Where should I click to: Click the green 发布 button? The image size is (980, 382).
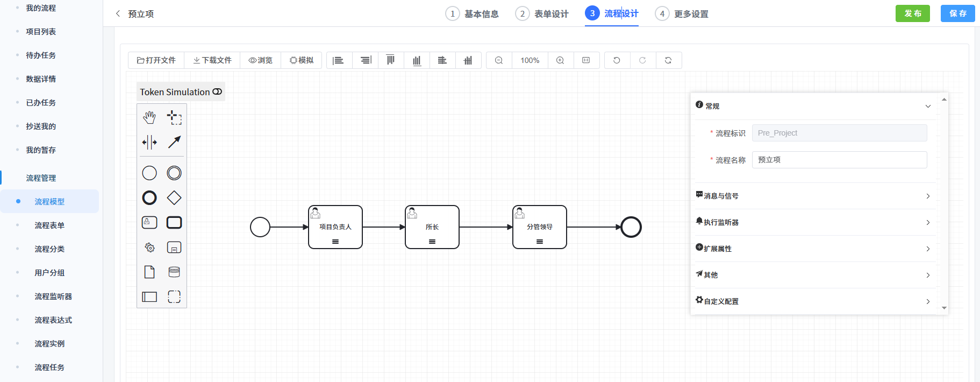[913, 13]
